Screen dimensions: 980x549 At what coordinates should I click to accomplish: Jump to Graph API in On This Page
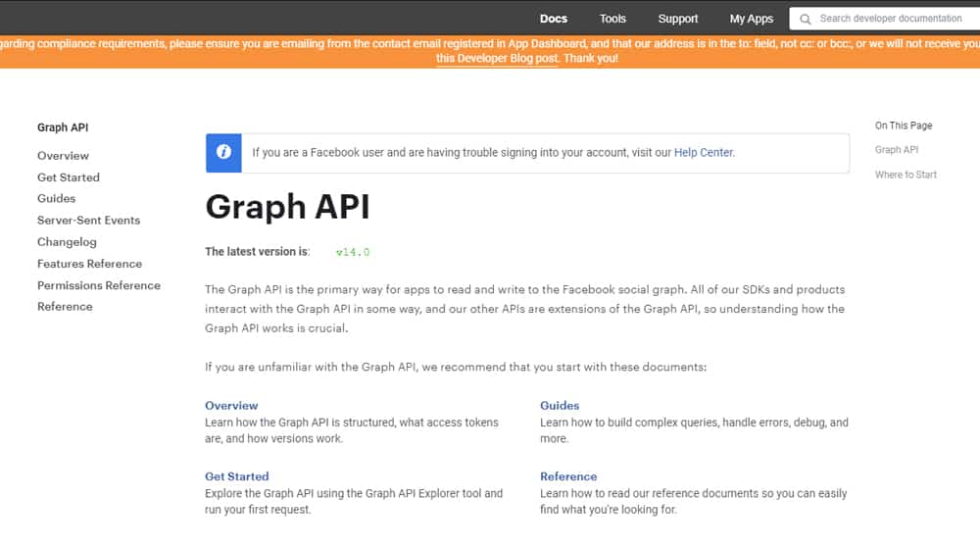point(897,150)
